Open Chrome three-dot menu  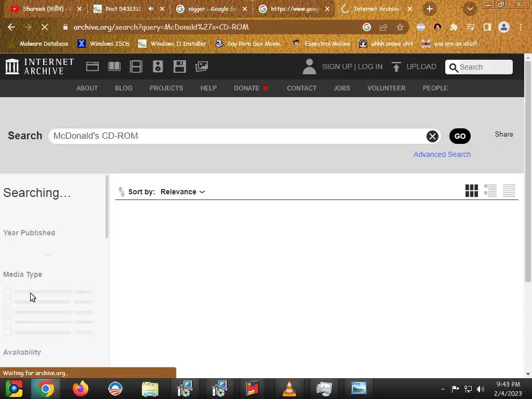click(521, 27)
